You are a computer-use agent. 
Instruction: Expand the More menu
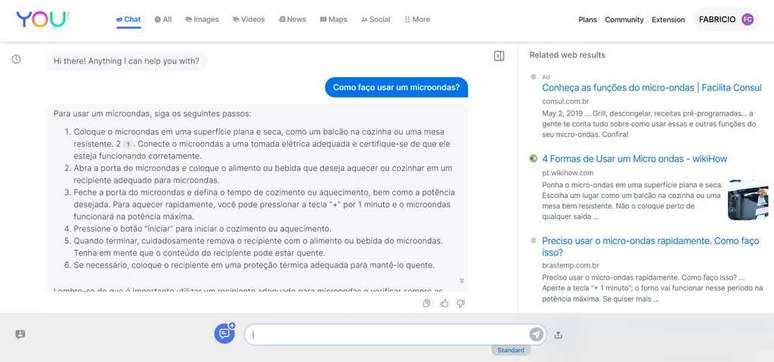[x=417, y=20]
